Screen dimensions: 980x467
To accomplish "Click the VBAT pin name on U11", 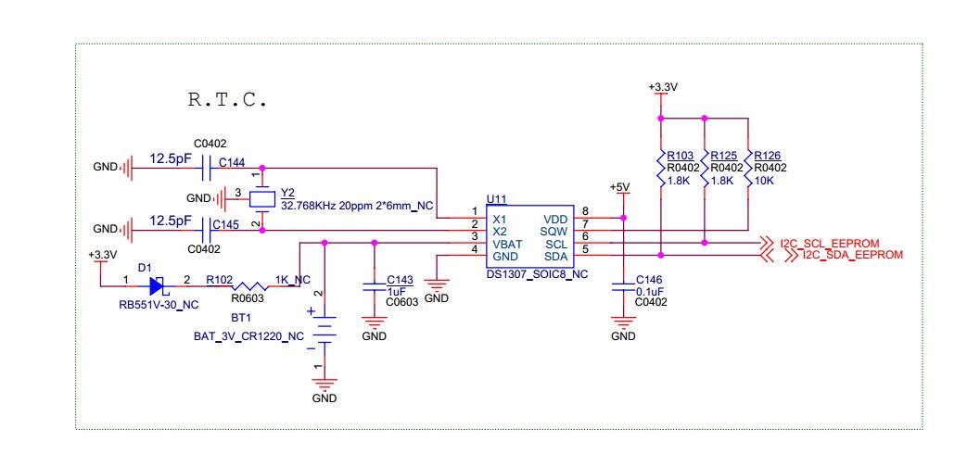I will pos(507,244).
